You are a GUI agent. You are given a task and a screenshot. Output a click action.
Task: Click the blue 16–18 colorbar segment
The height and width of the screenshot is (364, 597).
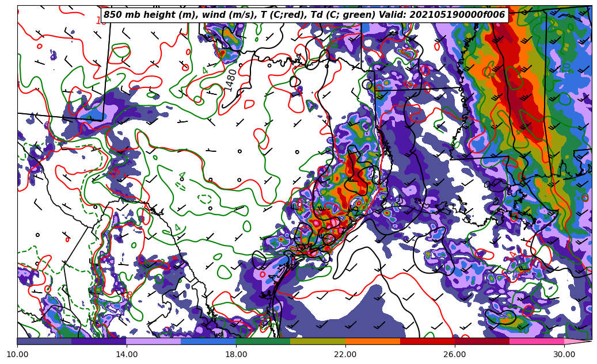[208, 341]
